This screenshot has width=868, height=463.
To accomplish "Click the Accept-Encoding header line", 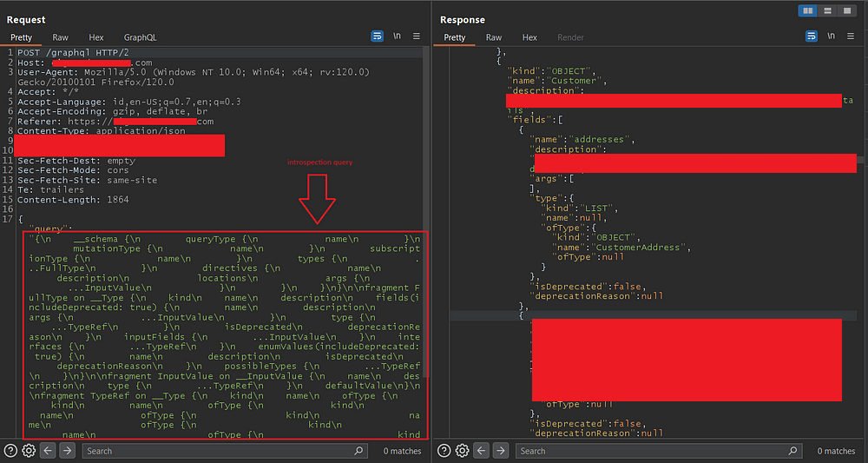I will click(112, 111).
